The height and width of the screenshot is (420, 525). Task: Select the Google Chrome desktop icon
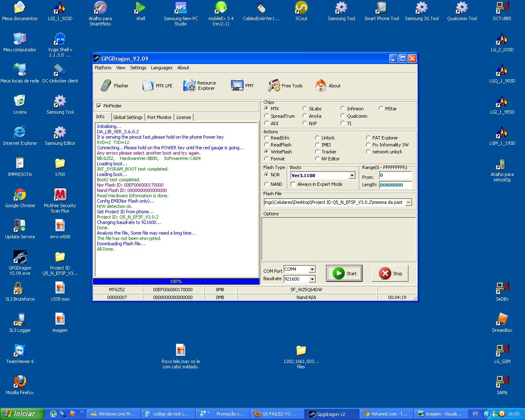coord(20,198)
